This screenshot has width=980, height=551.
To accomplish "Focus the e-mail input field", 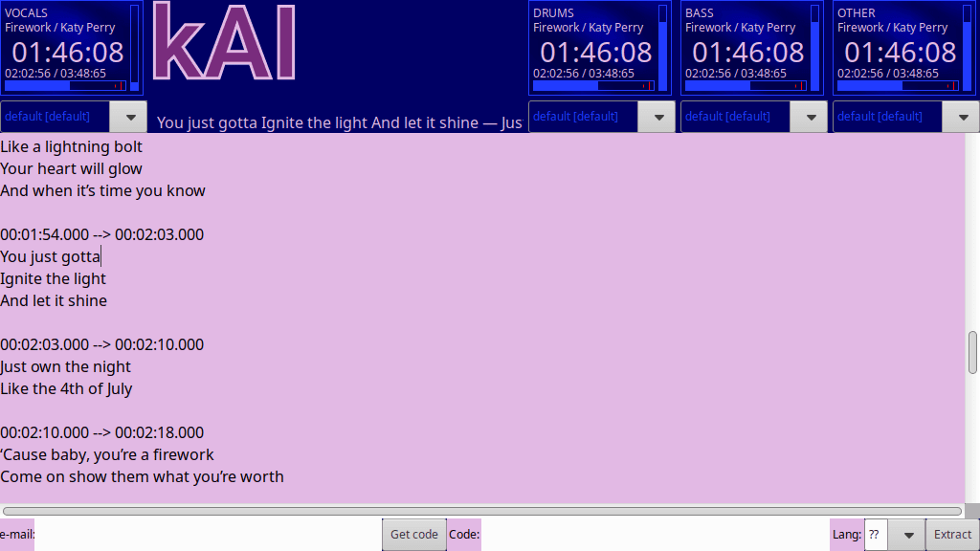I will pyautogui.click(x=208, y=535).
